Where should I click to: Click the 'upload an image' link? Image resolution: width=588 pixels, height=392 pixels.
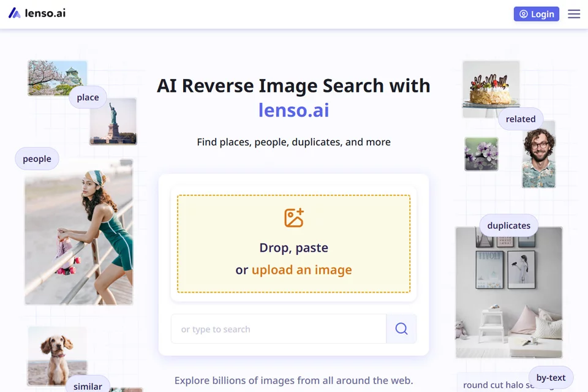[x=302, y=269]
